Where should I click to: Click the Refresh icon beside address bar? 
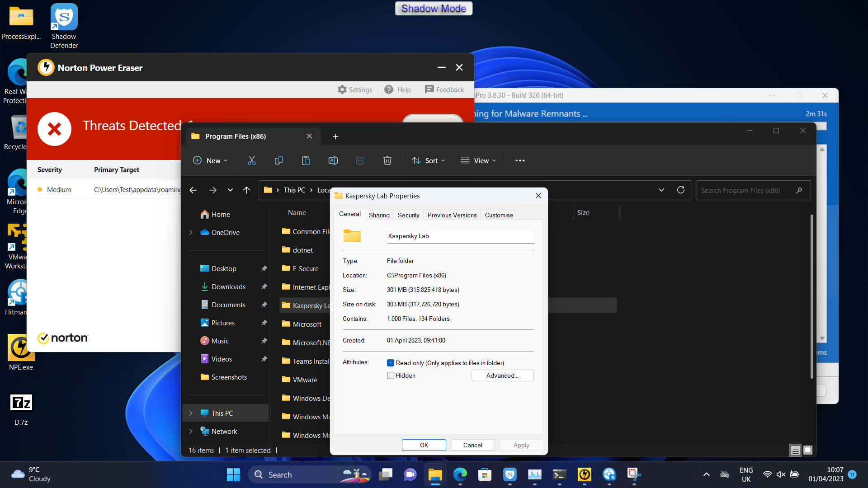pyautogui.click(x=681, y=190)
